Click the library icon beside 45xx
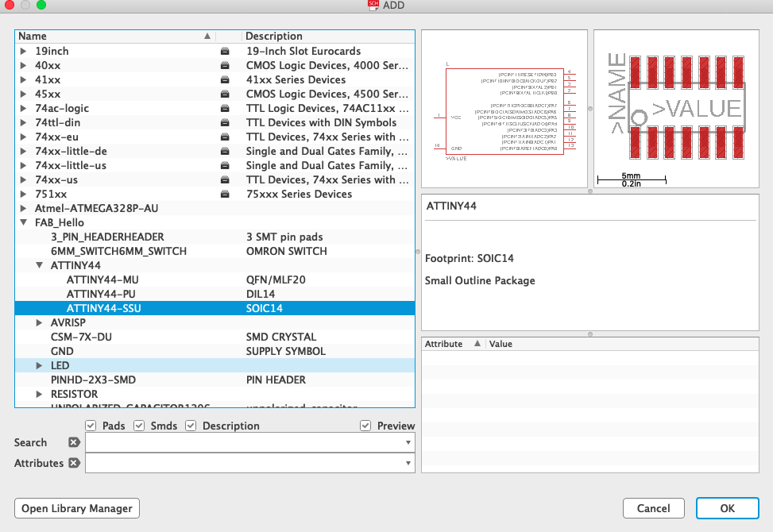This screenshot has width=773, height=532. pos(225,94)
